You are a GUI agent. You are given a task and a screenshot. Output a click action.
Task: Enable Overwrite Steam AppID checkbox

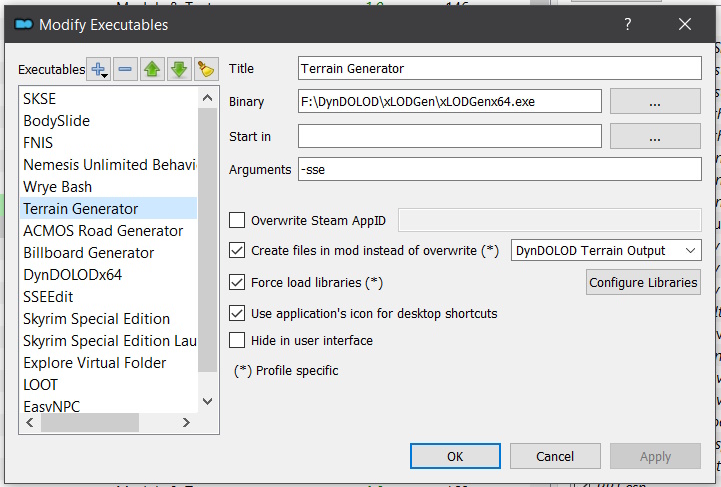tap(237, 220)
